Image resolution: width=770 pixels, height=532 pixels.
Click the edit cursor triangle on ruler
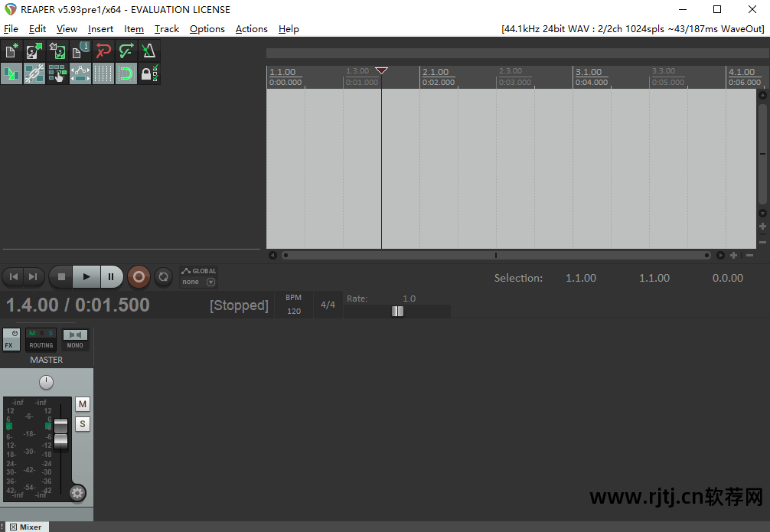382,70
